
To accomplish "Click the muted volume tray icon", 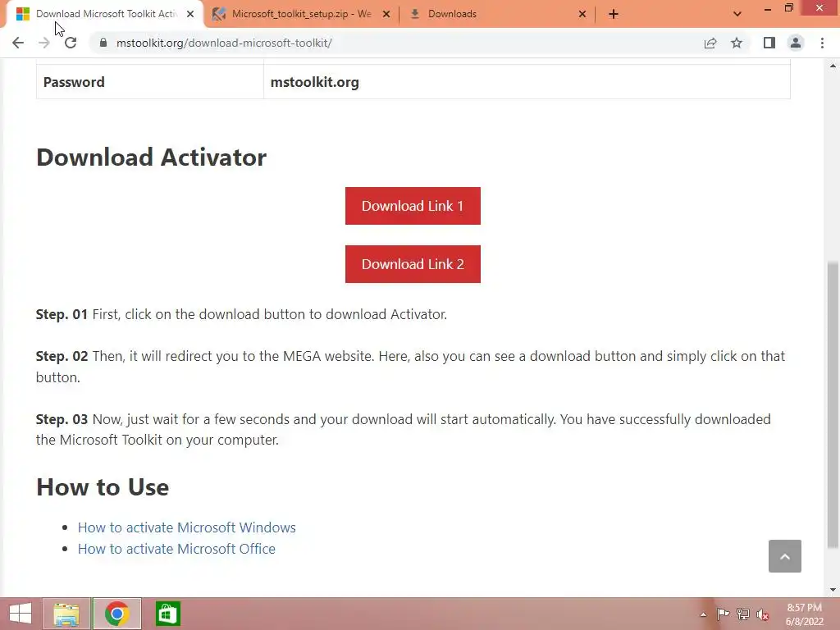I will pos(763,614).
